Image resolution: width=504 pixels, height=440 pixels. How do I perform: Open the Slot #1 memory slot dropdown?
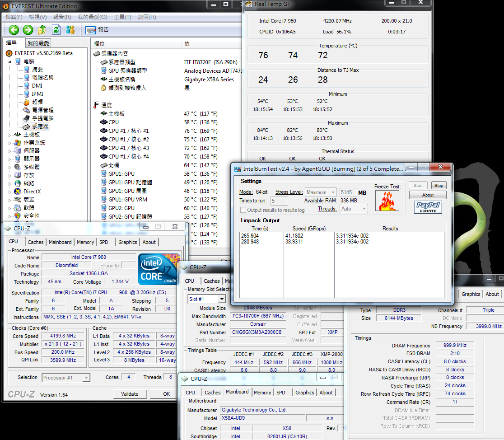pyautogui.click(x=206, y=299)
